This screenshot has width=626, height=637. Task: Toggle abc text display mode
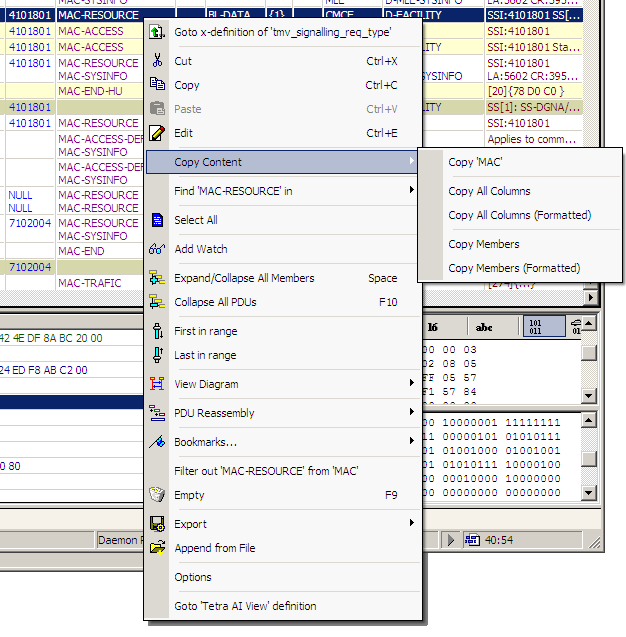tap(484, 327)
